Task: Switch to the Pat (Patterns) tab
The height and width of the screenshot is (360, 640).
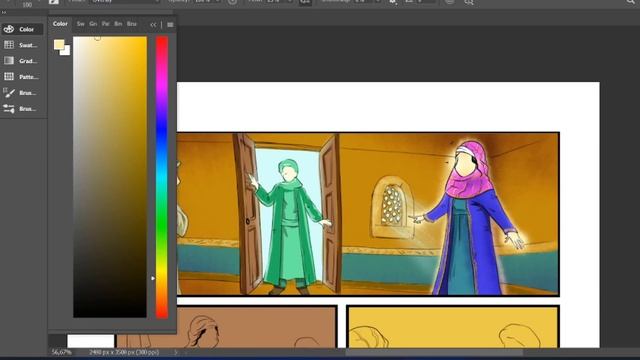Action: pyautogui.click(x=106, y=24)
